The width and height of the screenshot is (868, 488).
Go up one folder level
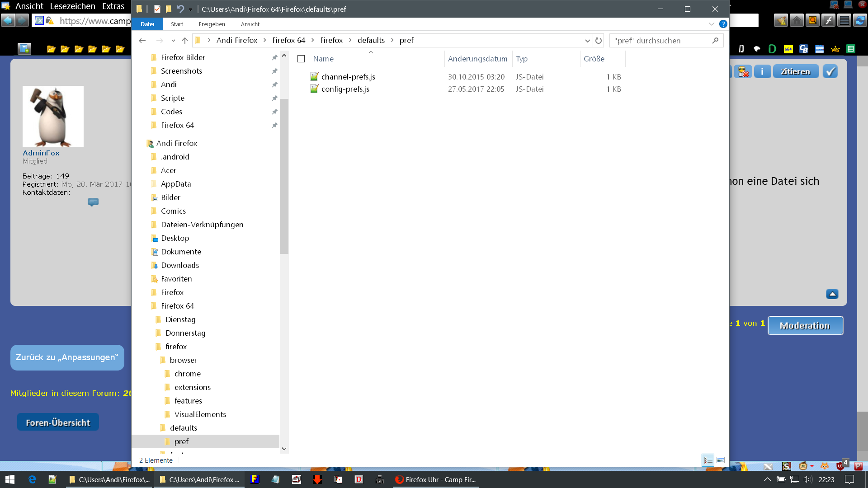184,41
